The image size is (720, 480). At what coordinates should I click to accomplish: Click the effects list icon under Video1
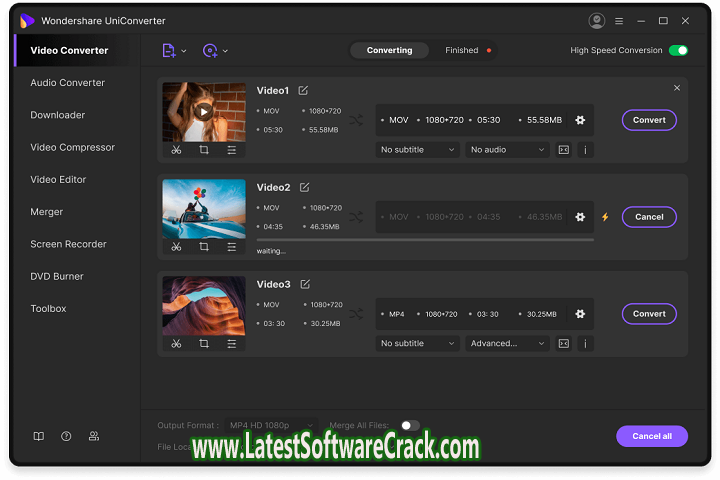pyautogui.click(x=231, y=150)
